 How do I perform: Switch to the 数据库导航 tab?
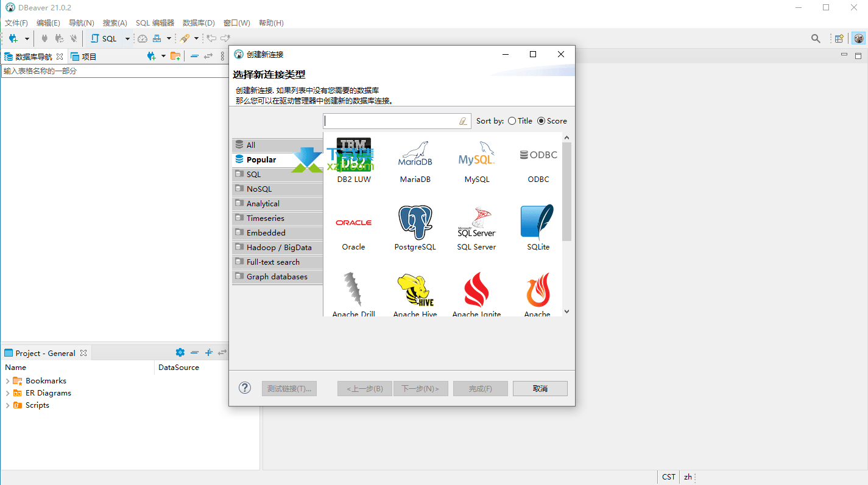tap(34, 57)
